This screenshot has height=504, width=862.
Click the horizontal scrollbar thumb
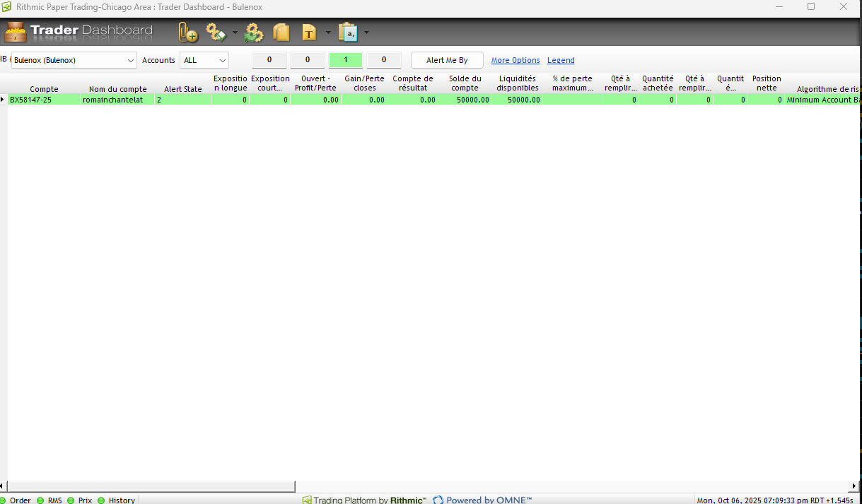(x=150, y=486)
